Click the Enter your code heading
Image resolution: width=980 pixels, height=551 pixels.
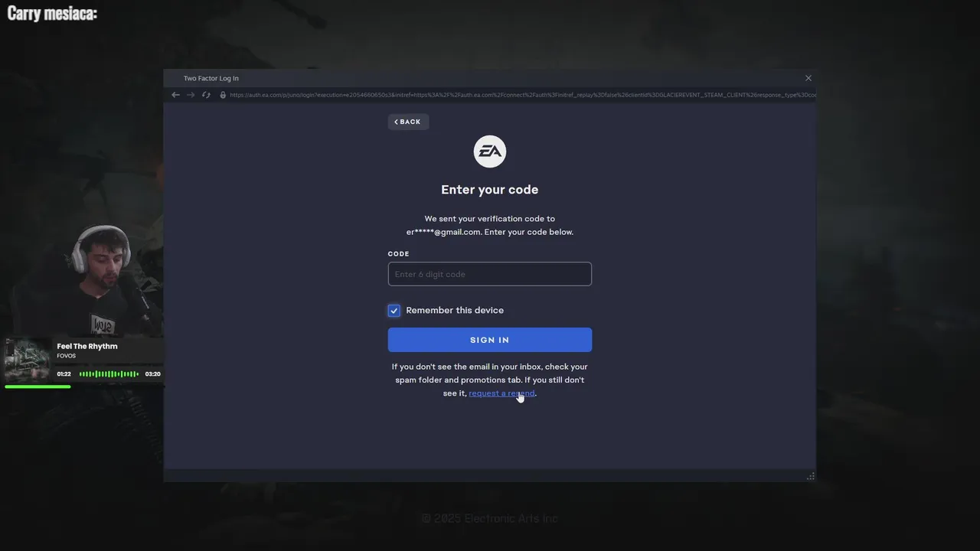click(x=490, y=190)
